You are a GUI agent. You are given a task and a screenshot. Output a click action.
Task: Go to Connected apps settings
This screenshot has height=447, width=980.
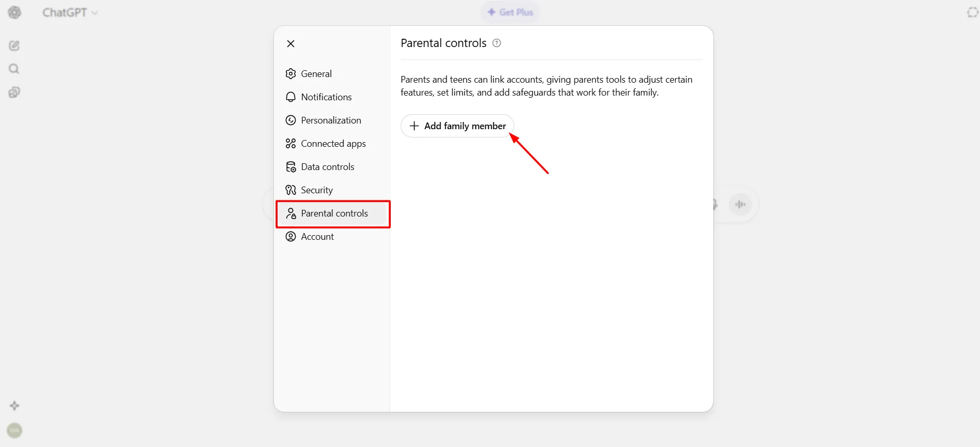333,144
